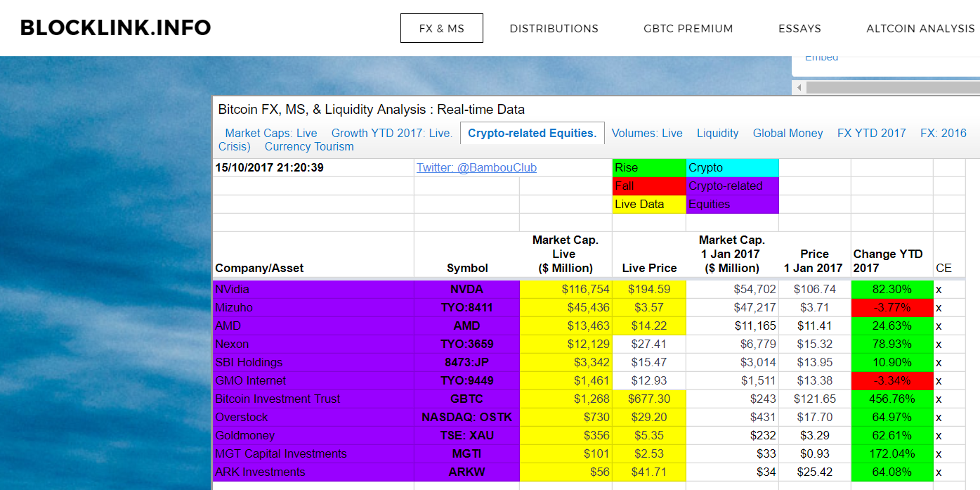Image resolution: width=980 pixels, height=490 pixels.
Task: Select the MGT Capital Investments cell
Action: click(x=313, y=453)
